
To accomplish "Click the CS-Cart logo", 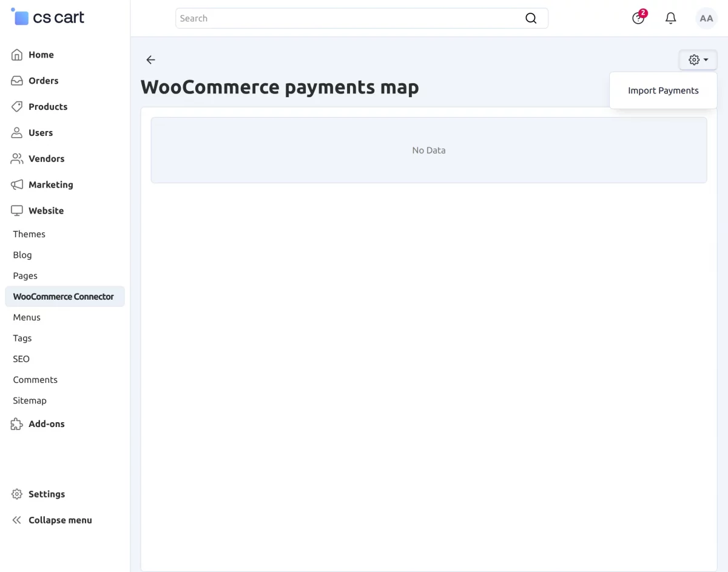I will coord(47,18).
